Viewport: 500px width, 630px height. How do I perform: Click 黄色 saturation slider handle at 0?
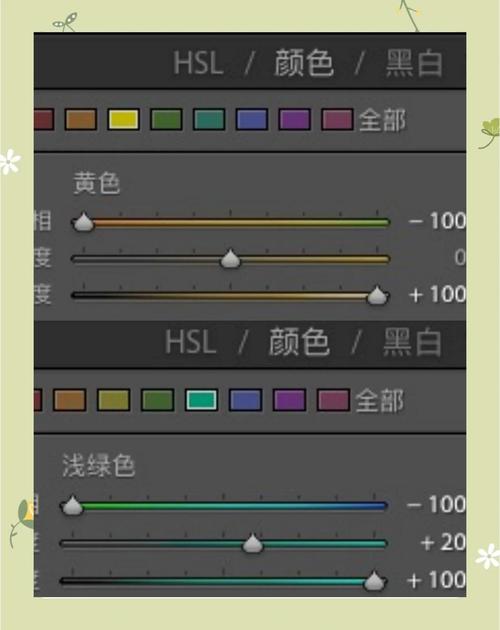pos(230,258)
